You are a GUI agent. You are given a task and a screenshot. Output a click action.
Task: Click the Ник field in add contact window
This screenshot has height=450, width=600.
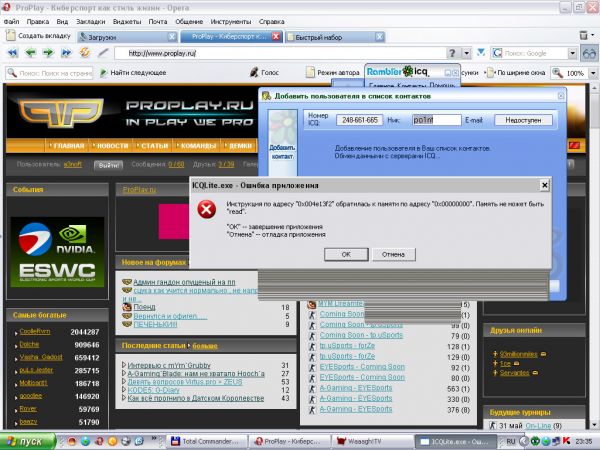437,120
